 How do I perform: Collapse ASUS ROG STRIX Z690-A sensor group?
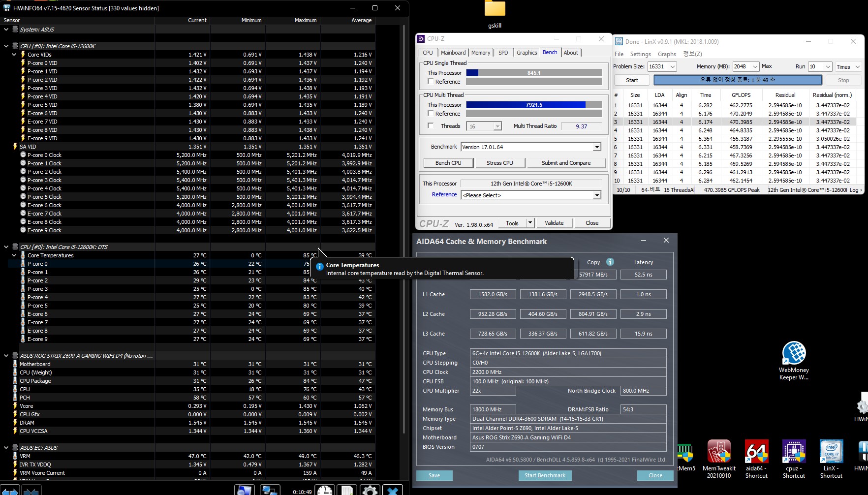(6, 356)
